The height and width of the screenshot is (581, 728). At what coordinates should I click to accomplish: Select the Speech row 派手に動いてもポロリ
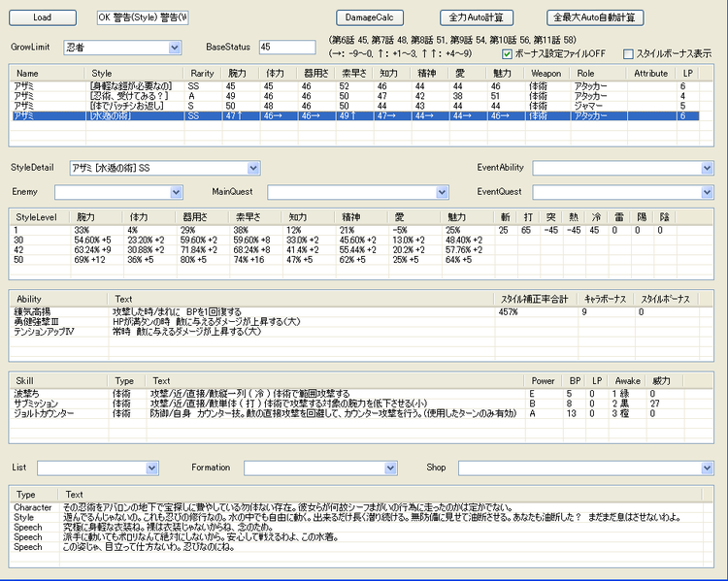pos(355,537)
